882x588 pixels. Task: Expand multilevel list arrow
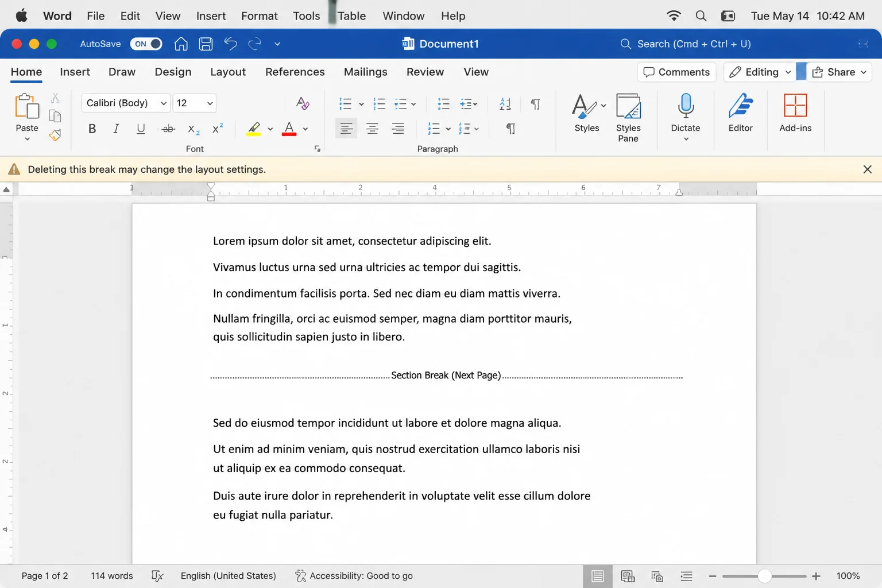[413, 105]
